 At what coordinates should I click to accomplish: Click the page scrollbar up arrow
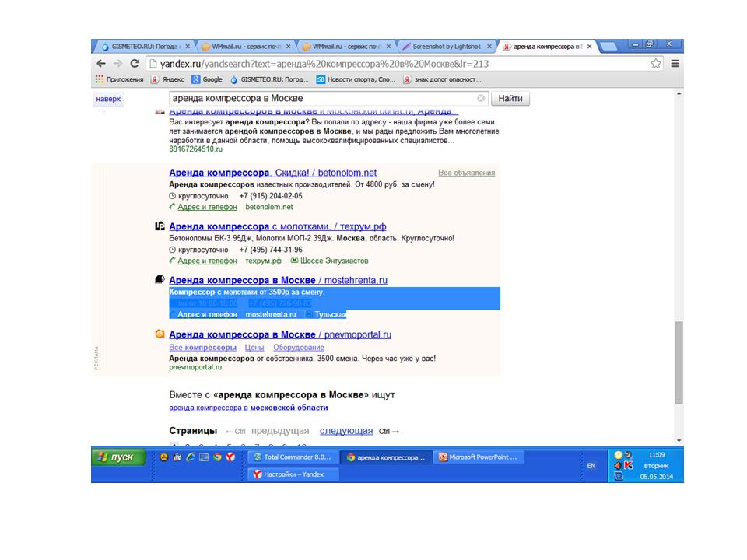679,94
